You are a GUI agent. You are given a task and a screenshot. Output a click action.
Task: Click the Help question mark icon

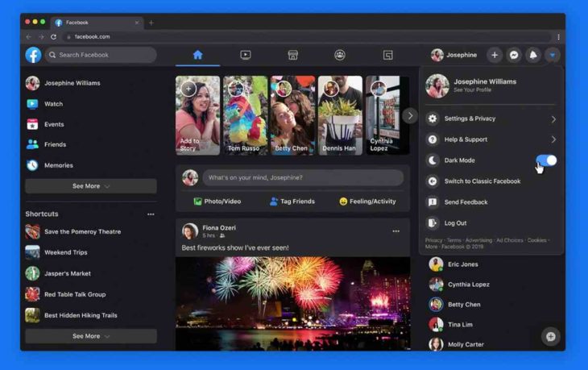(433, 139)
